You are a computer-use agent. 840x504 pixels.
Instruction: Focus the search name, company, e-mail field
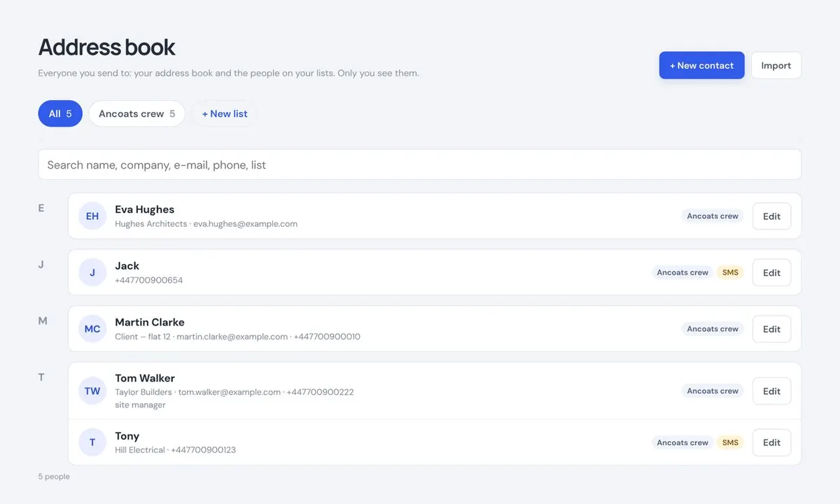coord(420,164)
